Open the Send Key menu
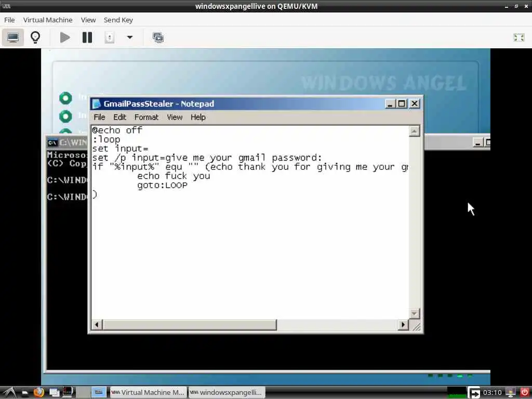The width and height of the screenshot is (532, 399). pyautogui.click(x=118, y=20)
